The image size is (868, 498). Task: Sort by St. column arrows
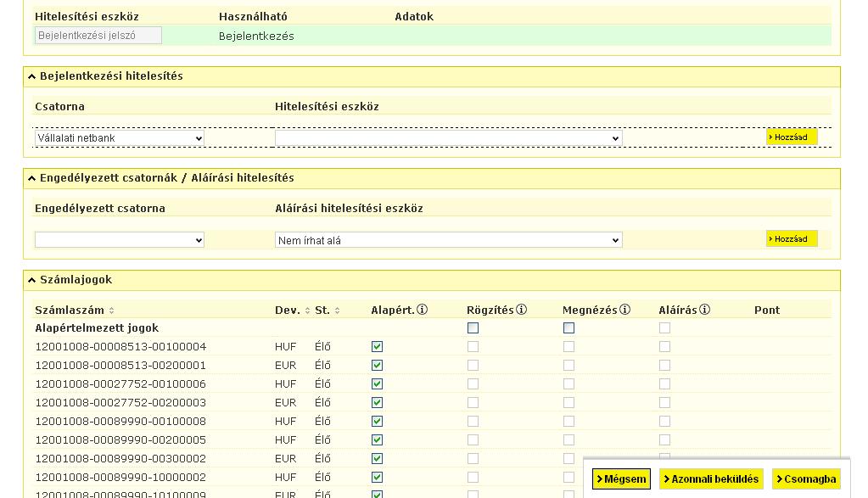(337, 311)
